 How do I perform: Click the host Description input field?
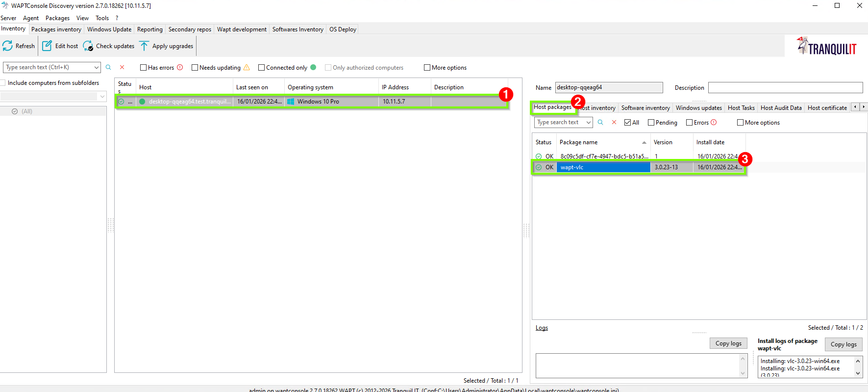tap(785, 88)
